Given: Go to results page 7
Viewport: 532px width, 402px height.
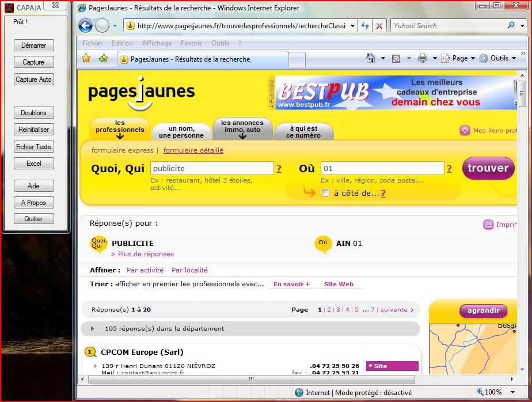Looking at the screenshot, I should [372, 310].
